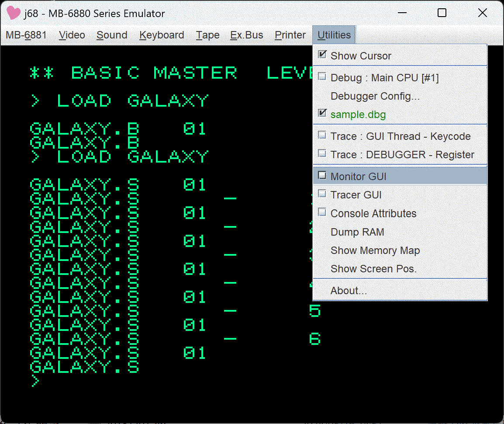Click the j68 window title text
504x424 pixels.
[94, 13]
